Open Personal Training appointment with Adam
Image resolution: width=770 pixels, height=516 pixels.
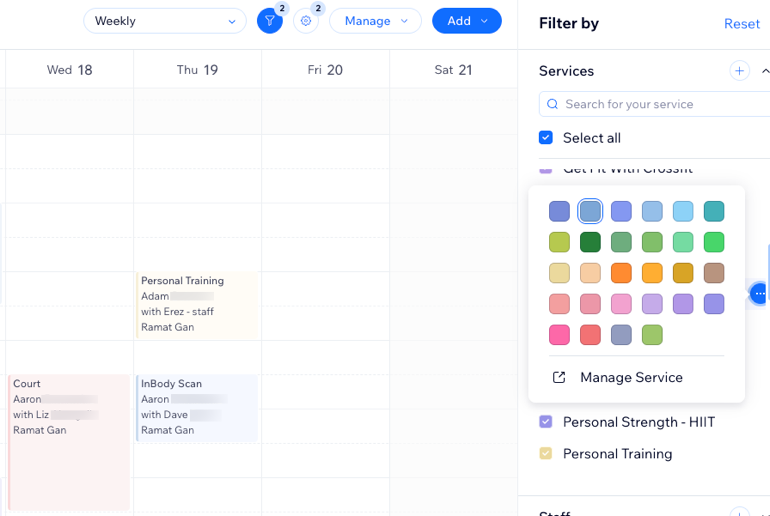[x=197, y=305]
